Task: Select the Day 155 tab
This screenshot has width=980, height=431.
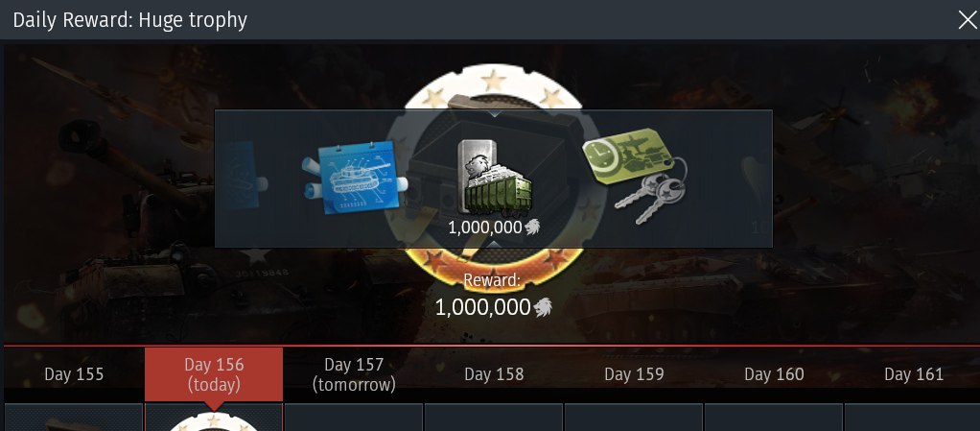Action: click(x=74, y=374)
